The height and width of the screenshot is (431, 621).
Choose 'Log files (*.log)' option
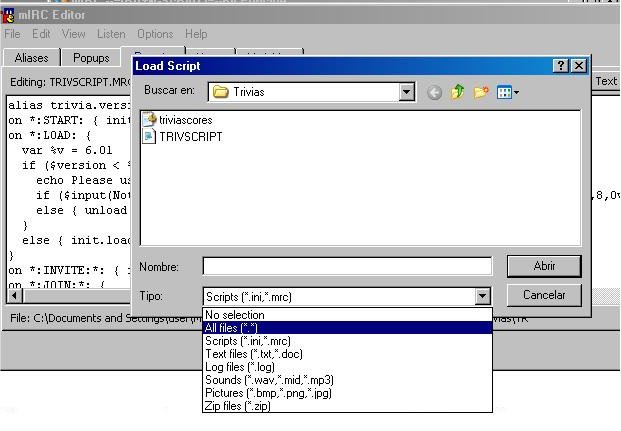[x=347, y=367]
